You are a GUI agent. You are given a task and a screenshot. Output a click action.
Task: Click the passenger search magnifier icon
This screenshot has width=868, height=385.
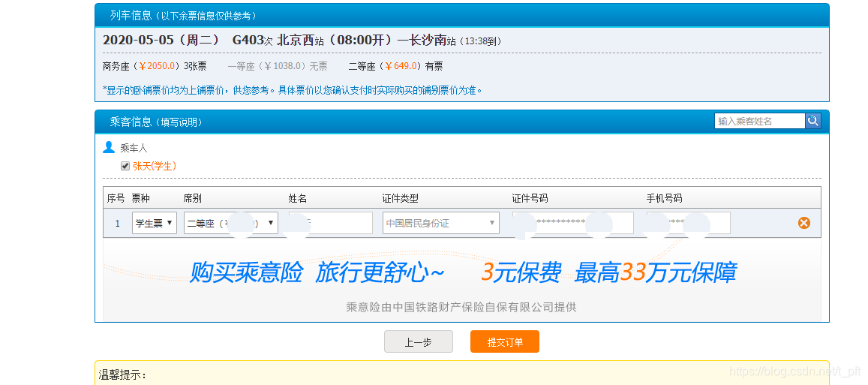pyautogui.click(x=812, y=121)
